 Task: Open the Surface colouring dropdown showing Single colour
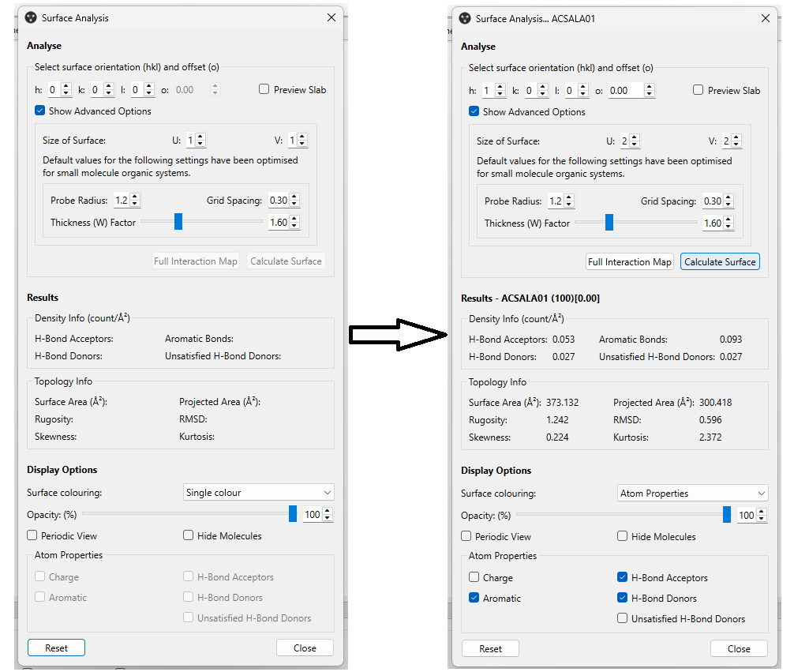(258, 493)
